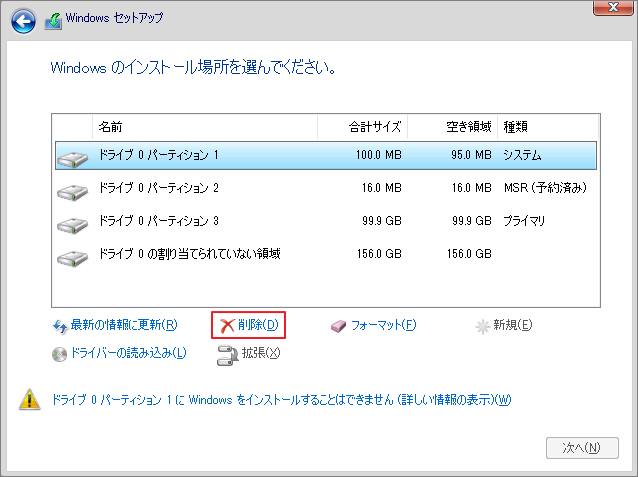Extend the partition with 拡張(X)
This screenshot has width=638, height=477.
[x=261, y=352]
